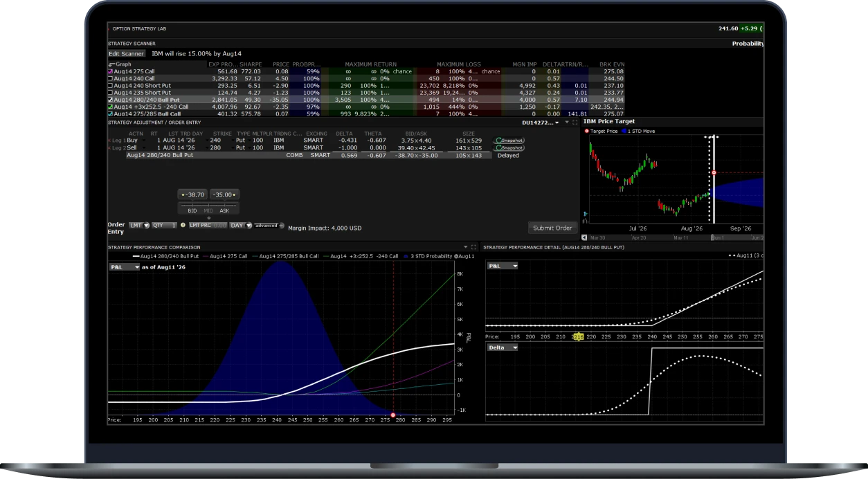The width and height of the screenshot is (868, 479).
Task: Open the detail chart P&L dropdown
Action: coord(503,266)
